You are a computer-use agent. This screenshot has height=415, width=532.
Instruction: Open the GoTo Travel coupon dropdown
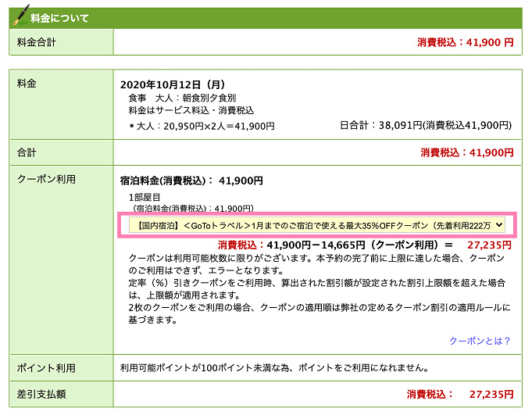317,225
